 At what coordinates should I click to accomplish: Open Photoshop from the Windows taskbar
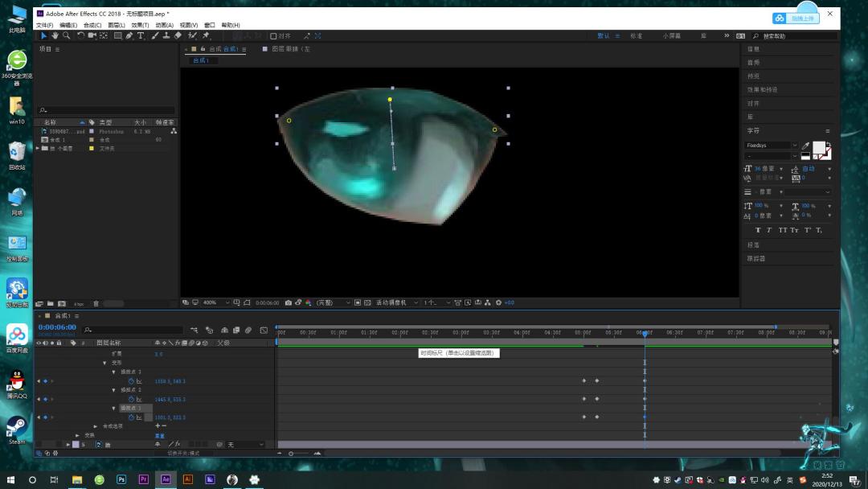(121, 479)
